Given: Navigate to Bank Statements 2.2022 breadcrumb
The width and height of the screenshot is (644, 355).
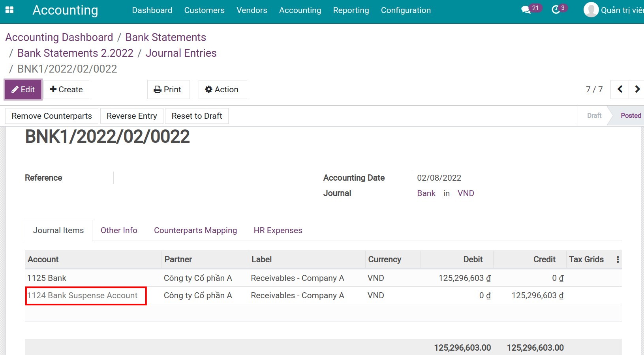Looking at the screenshot, I should [x=75, y=53].
